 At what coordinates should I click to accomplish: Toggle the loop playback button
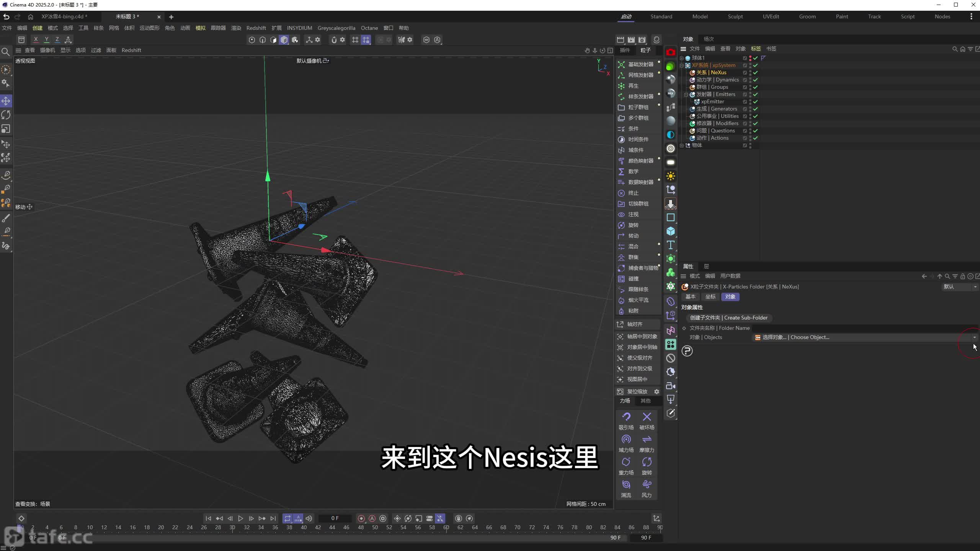[x=287, y=518]
